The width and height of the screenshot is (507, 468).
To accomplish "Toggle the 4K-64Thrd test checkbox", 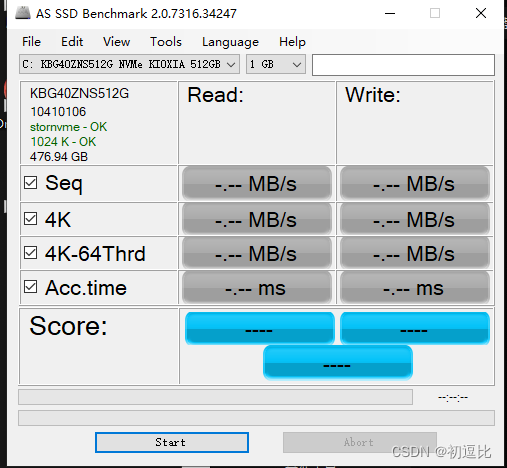I will [x=30, y=253].
